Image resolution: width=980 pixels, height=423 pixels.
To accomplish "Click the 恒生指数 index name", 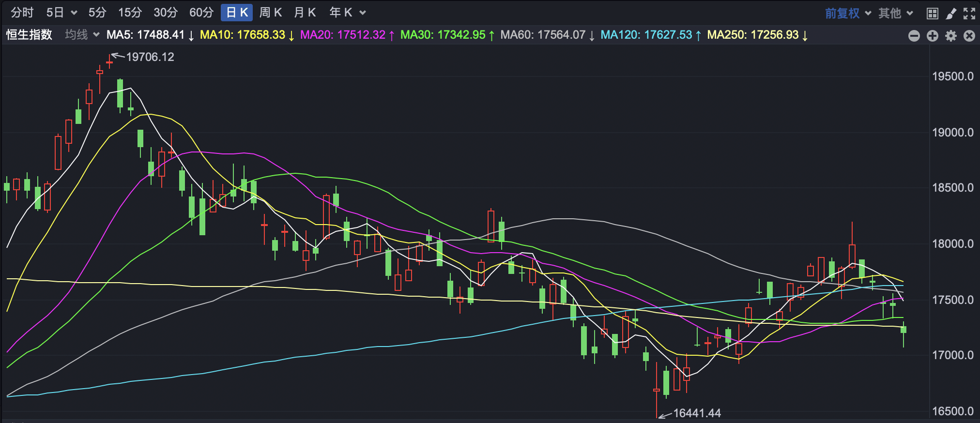I will 29,35.
